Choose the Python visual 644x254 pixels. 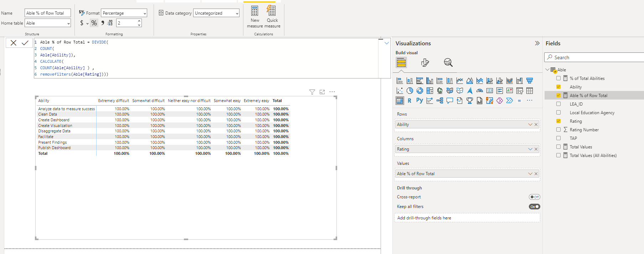point(420,101)
